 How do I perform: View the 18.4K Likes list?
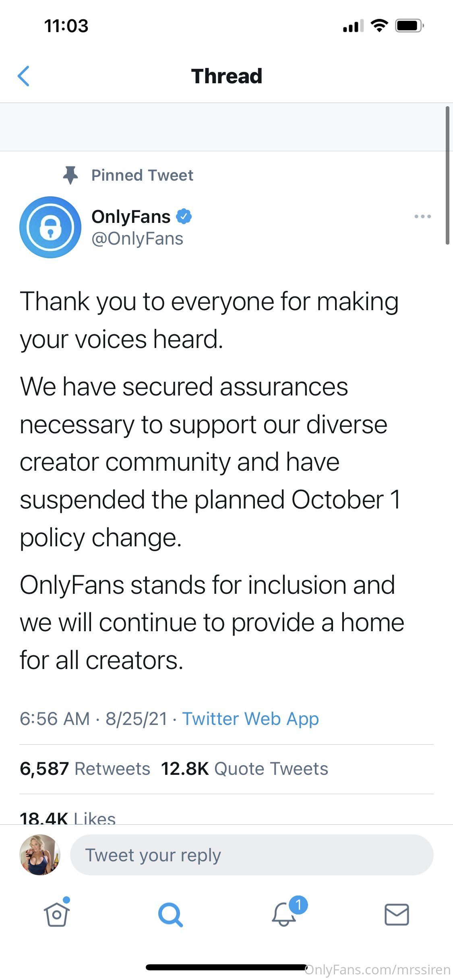[x=68, y=817]
